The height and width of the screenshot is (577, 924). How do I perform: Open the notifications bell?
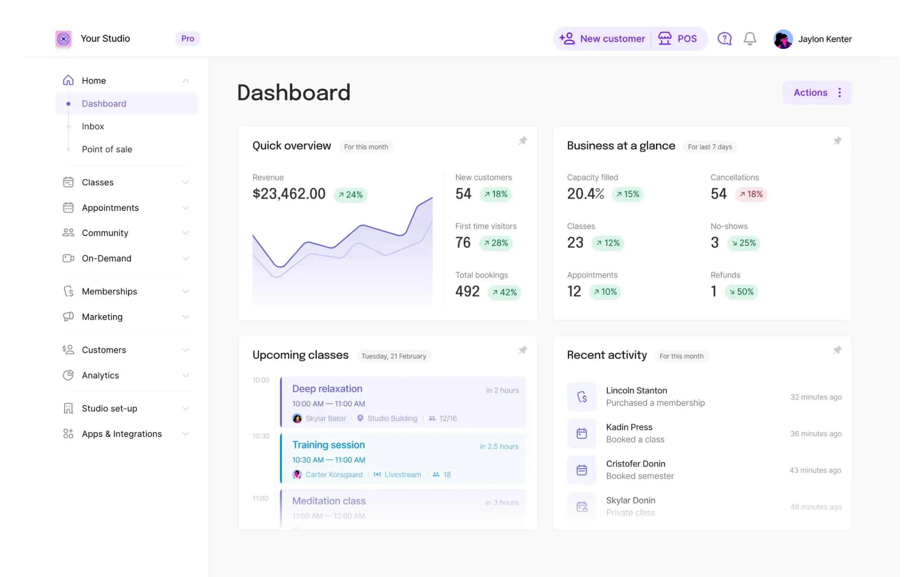750,39
